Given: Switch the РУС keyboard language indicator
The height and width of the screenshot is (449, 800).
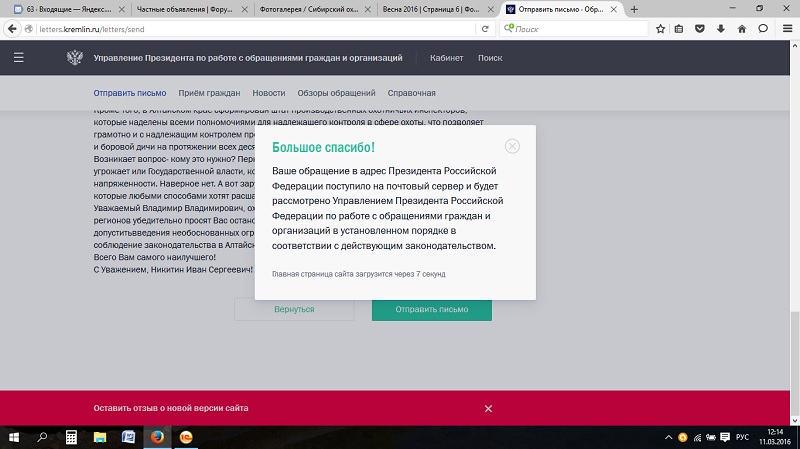Looking at the screenshot, I should click(742, 438).
